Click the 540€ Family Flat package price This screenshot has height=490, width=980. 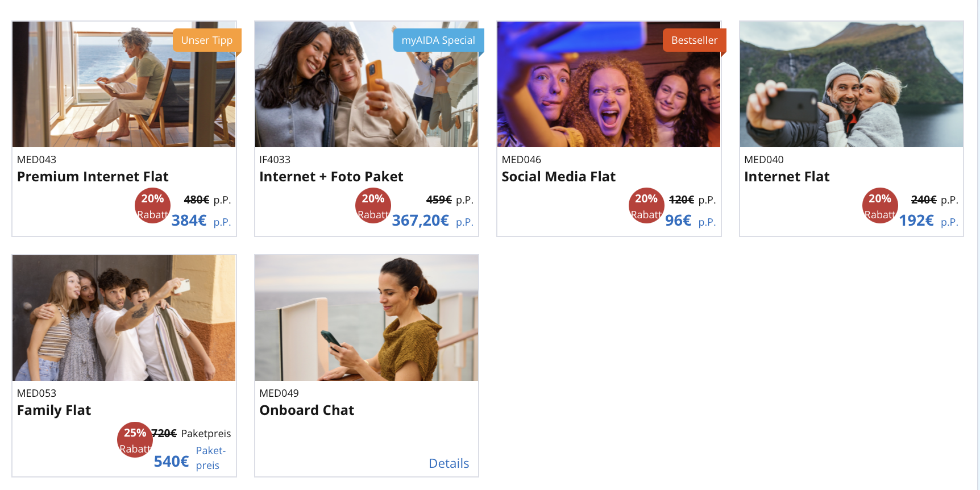coord(171,462)
